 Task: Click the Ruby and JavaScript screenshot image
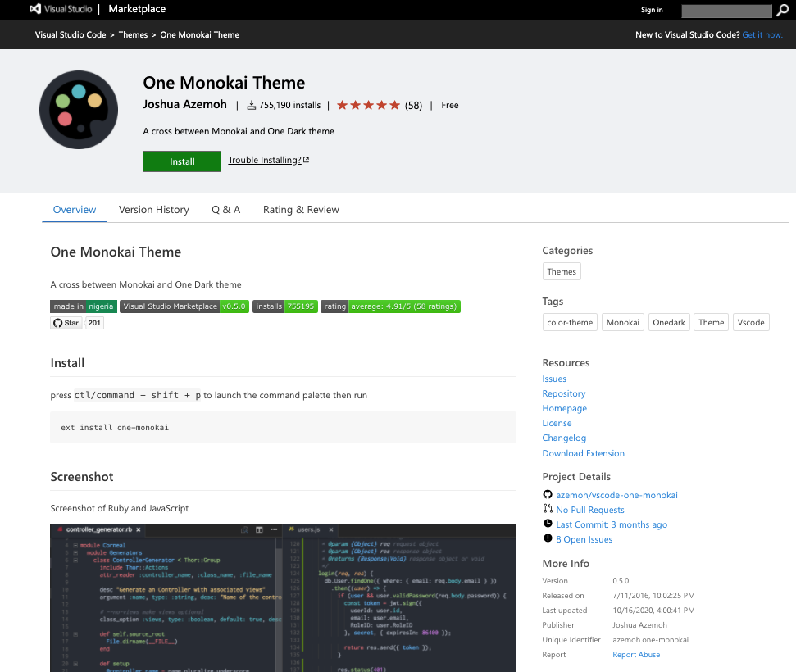point(284,598)
